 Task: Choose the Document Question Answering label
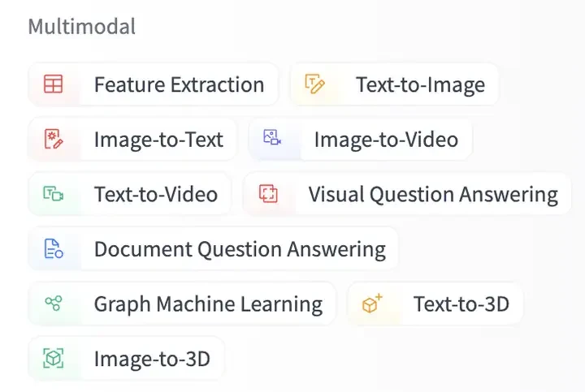click(240, 249)
